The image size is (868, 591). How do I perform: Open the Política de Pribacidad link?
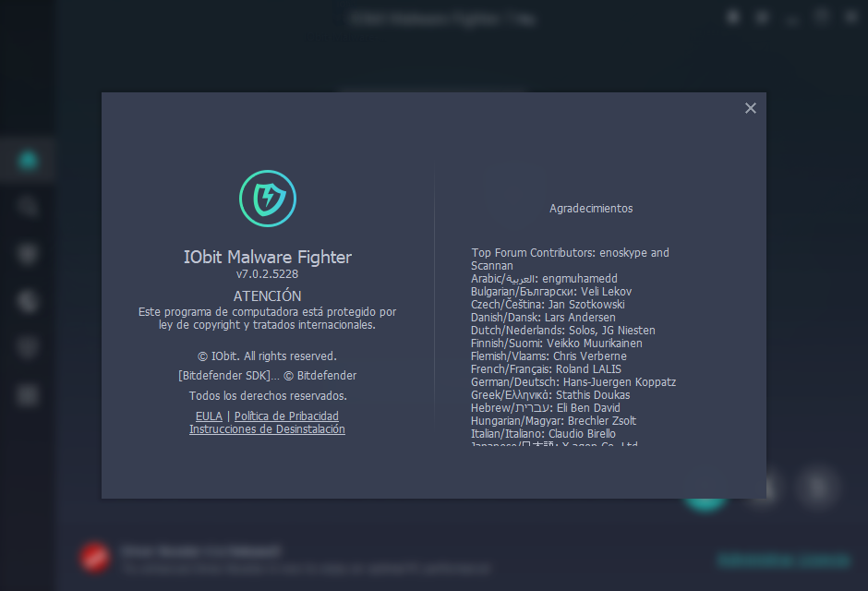pyautogui.click(x=286, y=416)
